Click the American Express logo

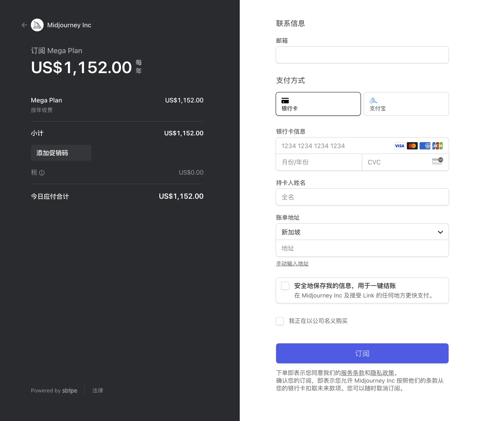coord(425,146)
